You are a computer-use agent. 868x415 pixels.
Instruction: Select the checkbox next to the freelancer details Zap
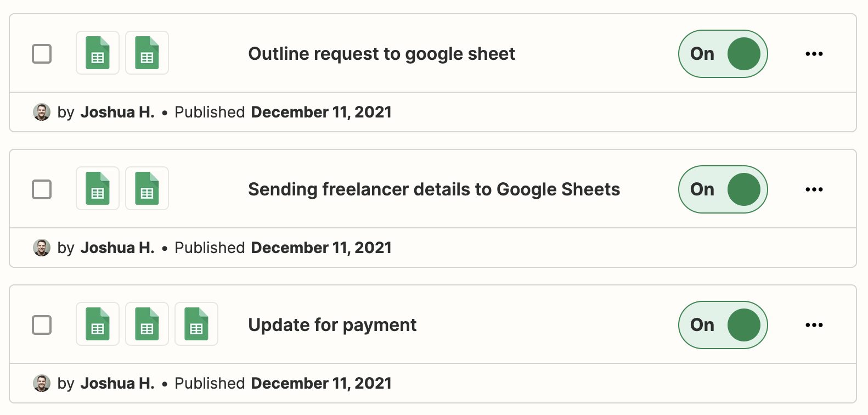42,189
